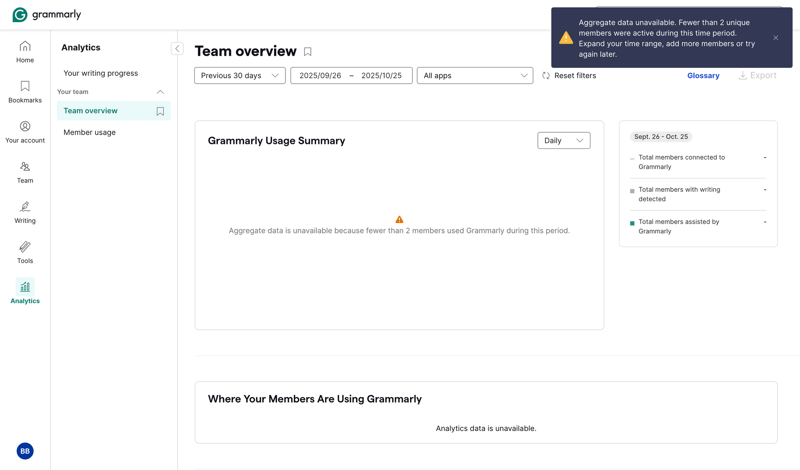Open Bookmarks in sidebar
The width and height of the screenshot is (800, 470).
click(25, 92)
